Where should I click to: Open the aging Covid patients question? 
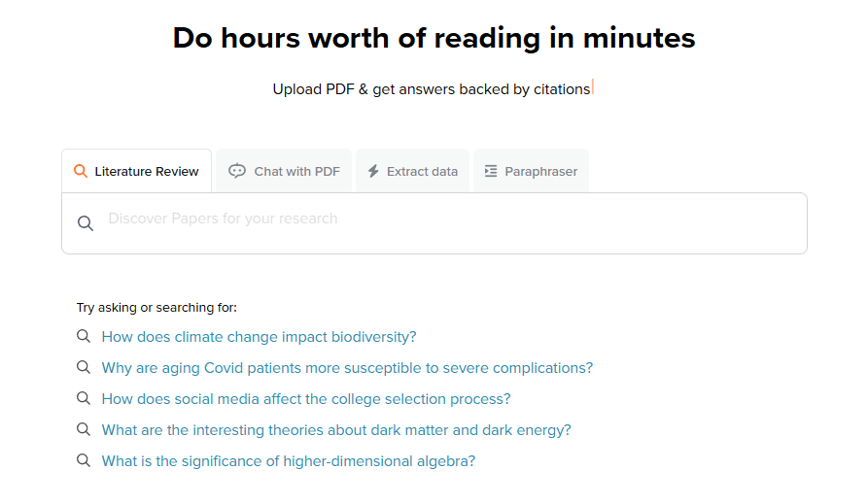coord(347,368)
